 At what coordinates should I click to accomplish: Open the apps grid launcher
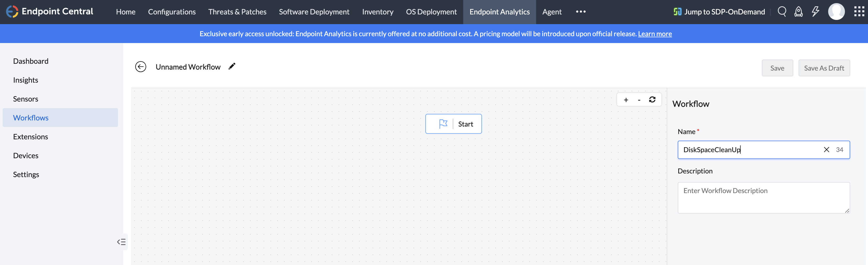click(x=859, y=12)
